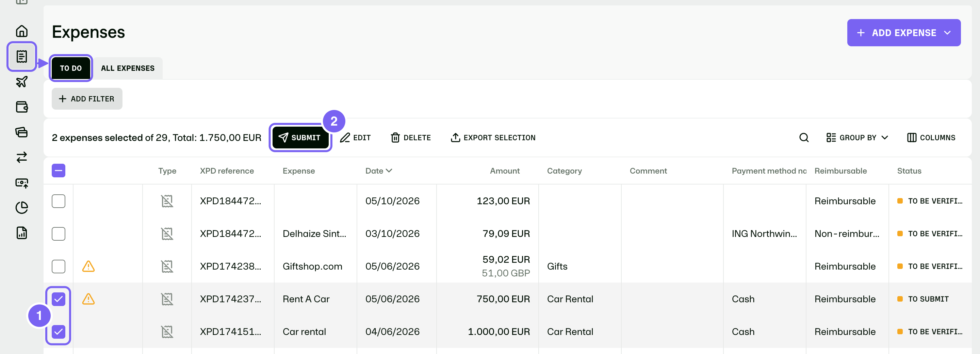Image resolution: width=980 pixels, height=354 pixels.
Task: Open the cash reimbursement icon in sidebar
Action: coord(22,183)
